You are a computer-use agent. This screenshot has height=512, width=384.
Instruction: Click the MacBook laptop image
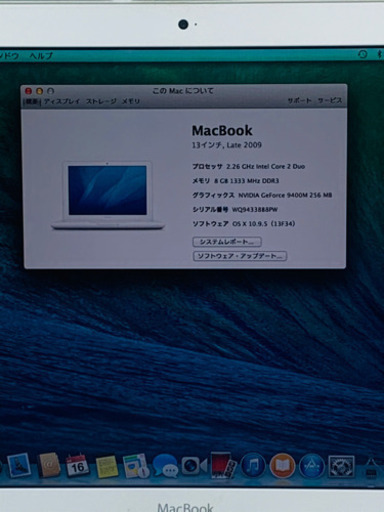pos(107,196)
